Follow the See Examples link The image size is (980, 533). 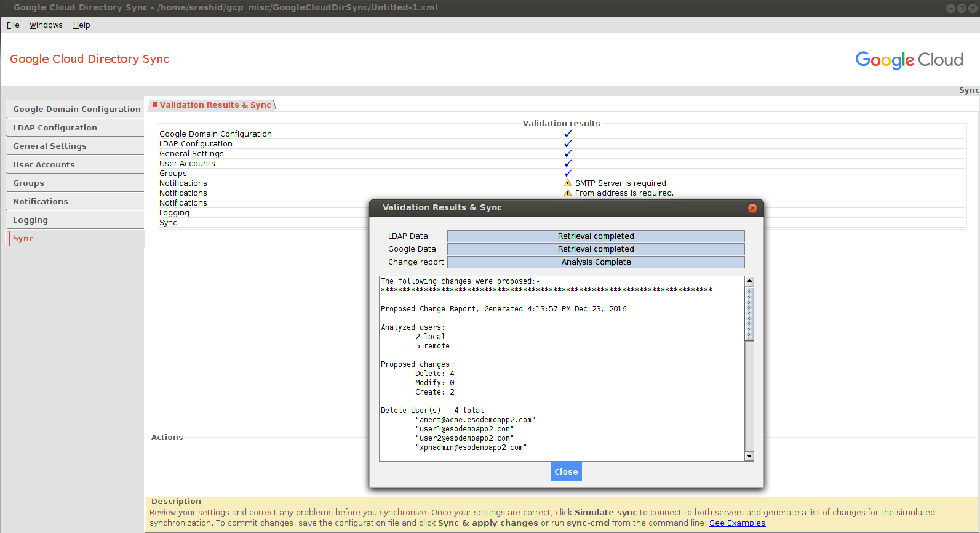click(737, 523)
